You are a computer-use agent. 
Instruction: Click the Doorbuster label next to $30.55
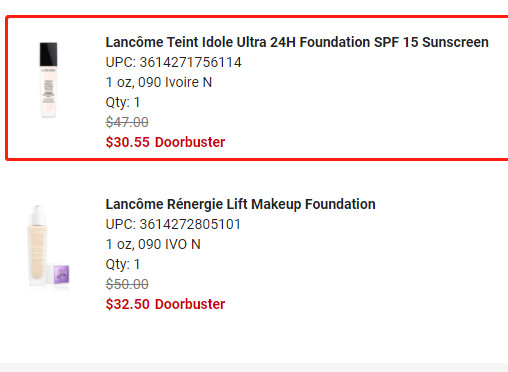(190, 142)
